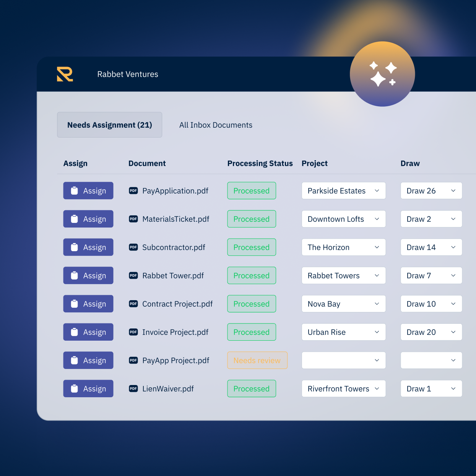Click the Rabbet Ventures company name
Viewport: 476px width, 476px height.
coord(128,74)
